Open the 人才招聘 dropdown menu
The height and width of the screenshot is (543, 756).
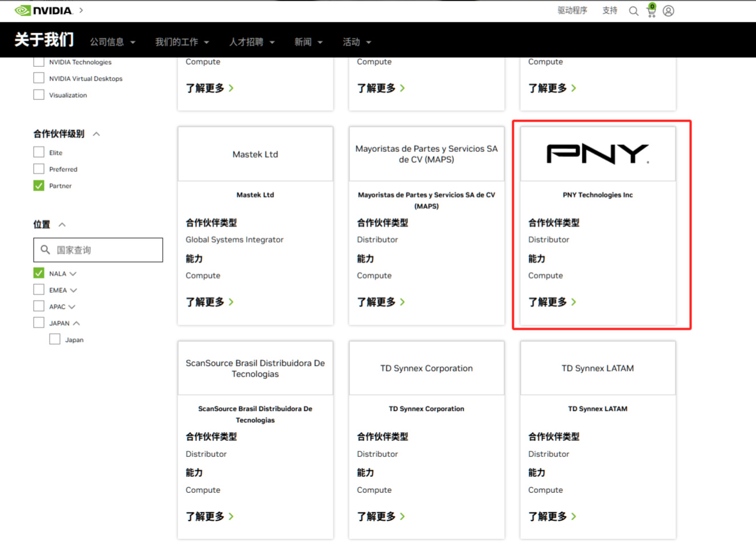click(x=252, y=42)
